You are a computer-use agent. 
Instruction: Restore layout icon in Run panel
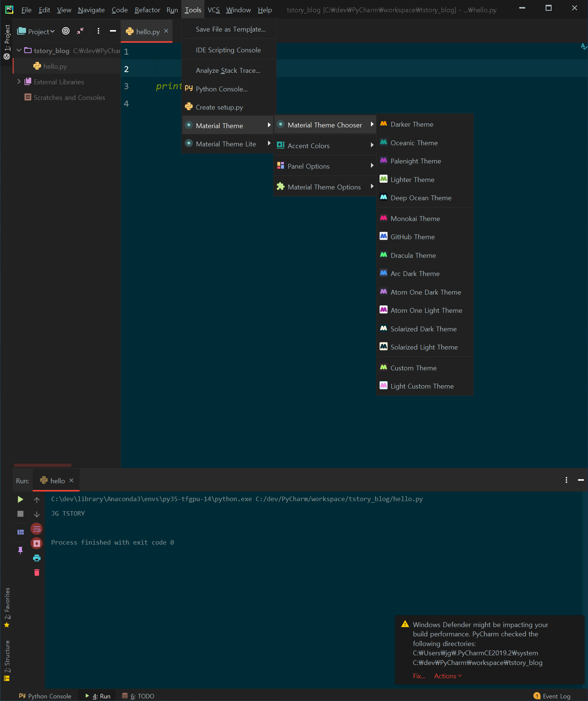(20, 532)
